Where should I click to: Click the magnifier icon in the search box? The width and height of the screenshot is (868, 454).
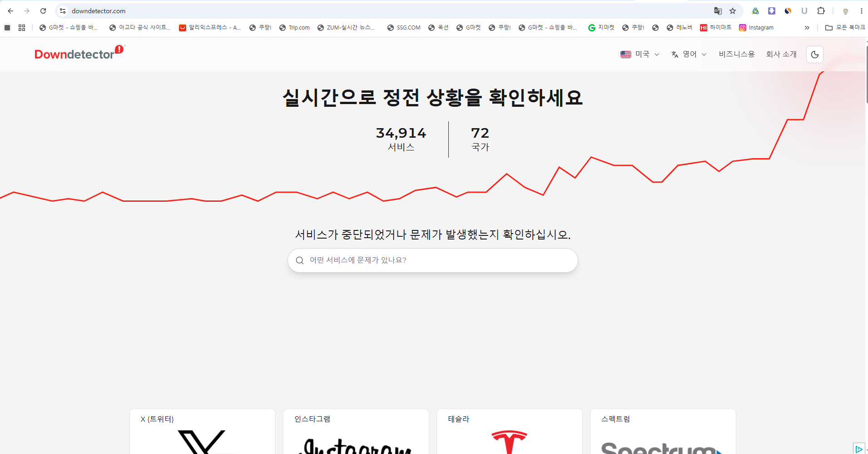point(300,260)
